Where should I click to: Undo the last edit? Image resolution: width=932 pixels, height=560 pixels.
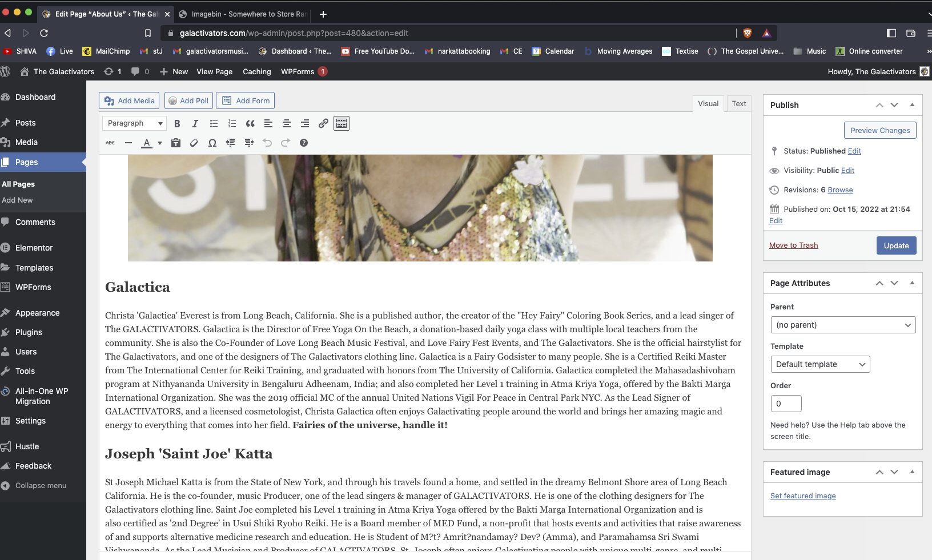point(267,143)
